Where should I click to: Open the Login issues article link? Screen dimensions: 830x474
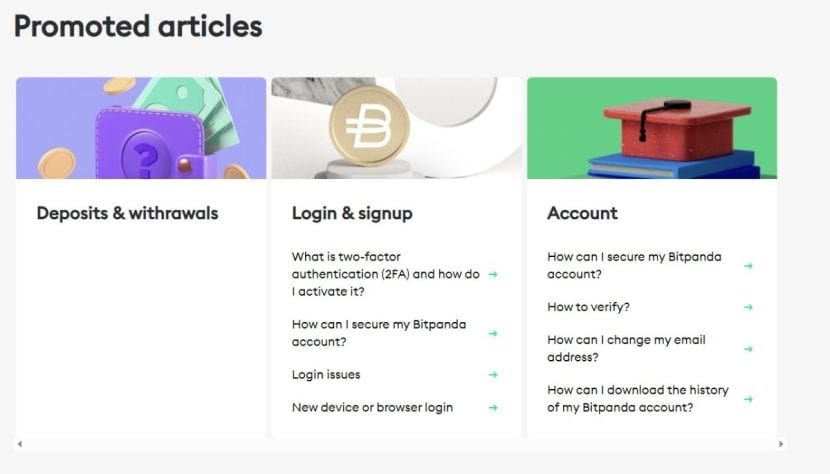(x=326, y=374)
